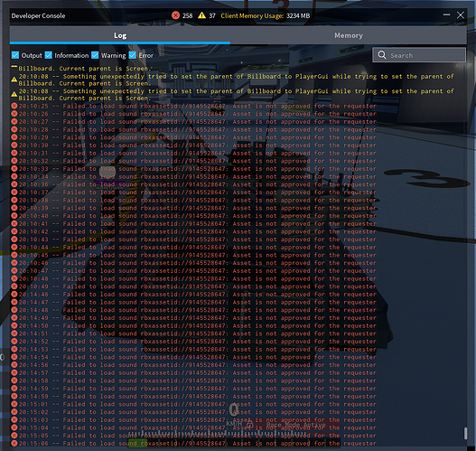This screenshot has height=451, width=476.
Task: Disable the Warning filter checkbox
Action: click(x=95, y=55)
